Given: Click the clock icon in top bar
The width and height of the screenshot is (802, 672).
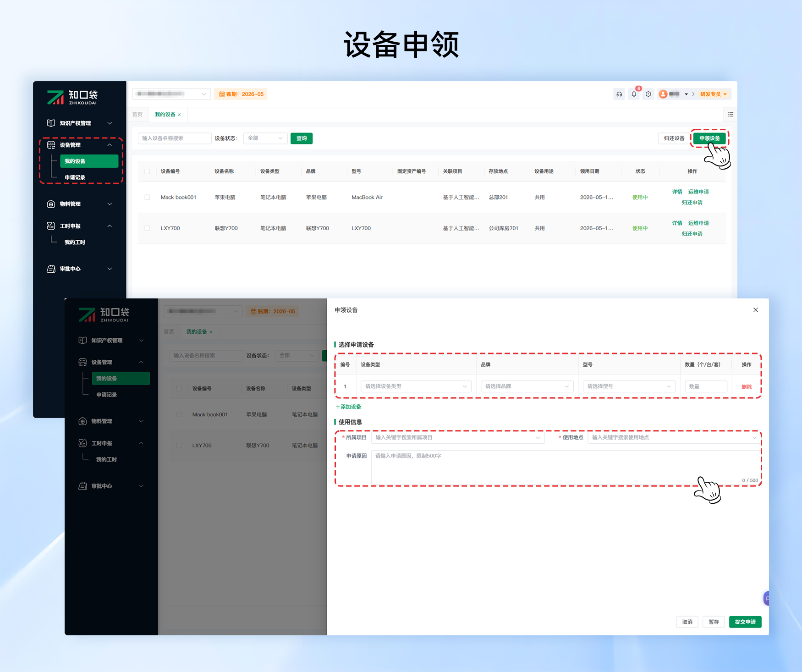Looking at the screenshot, I should pos(648,94).
